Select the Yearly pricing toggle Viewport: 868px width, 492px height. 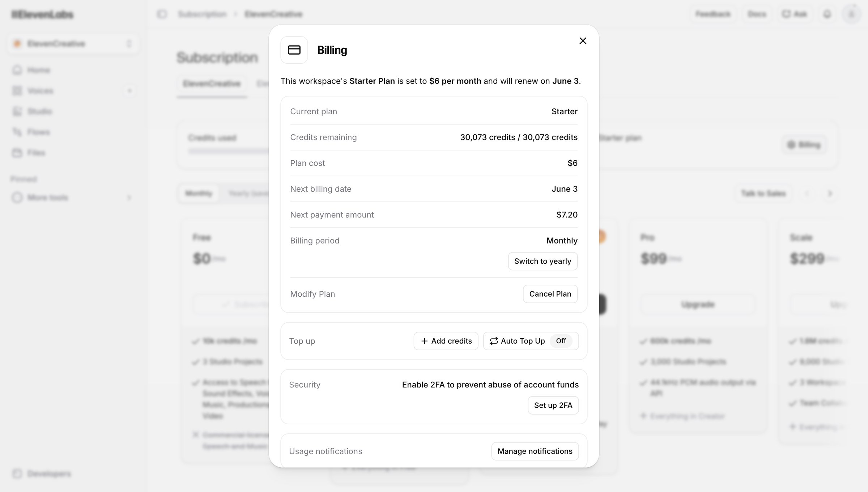(248, 194)
